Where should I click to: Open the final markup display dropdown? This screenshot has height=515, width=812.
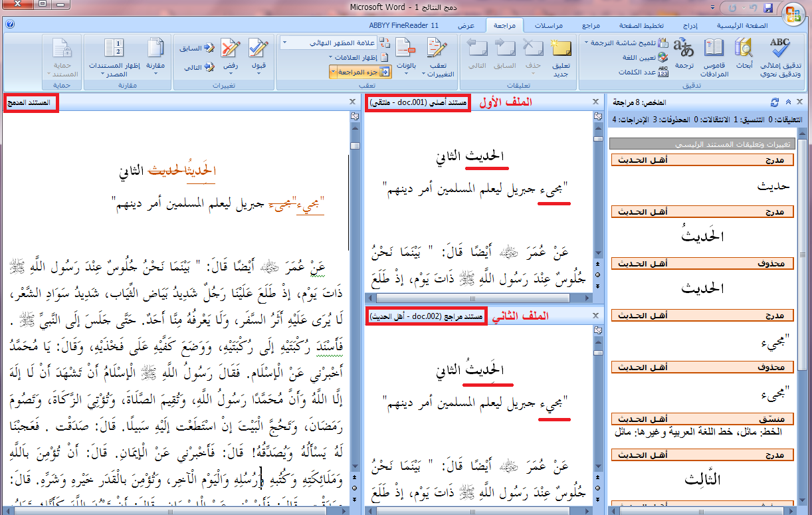(284, 43)
